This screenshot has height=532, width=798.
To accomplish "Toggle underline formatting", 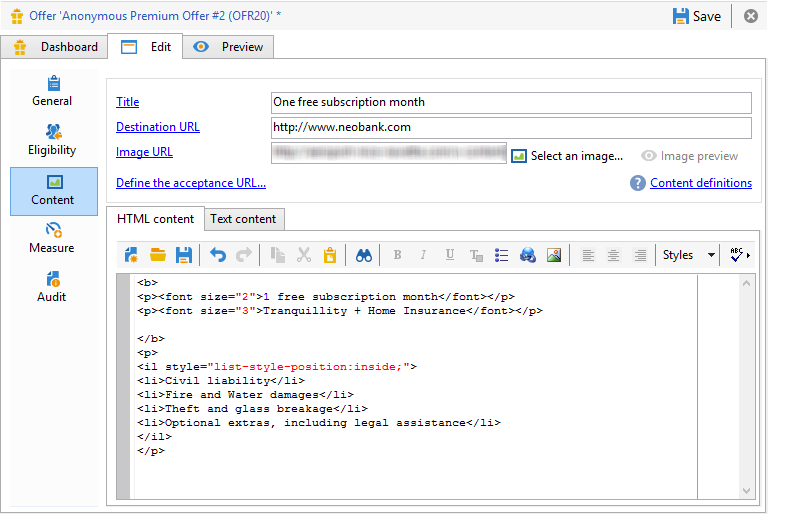I will [450, 255].
